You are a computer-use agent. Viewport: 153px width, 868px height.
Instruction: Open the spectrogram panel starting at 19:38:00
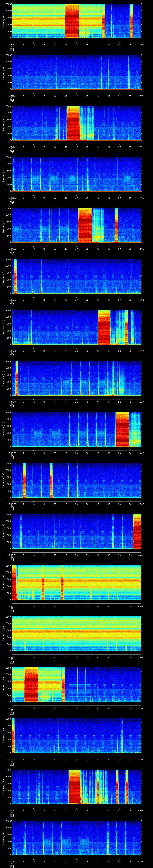[77, 72]
